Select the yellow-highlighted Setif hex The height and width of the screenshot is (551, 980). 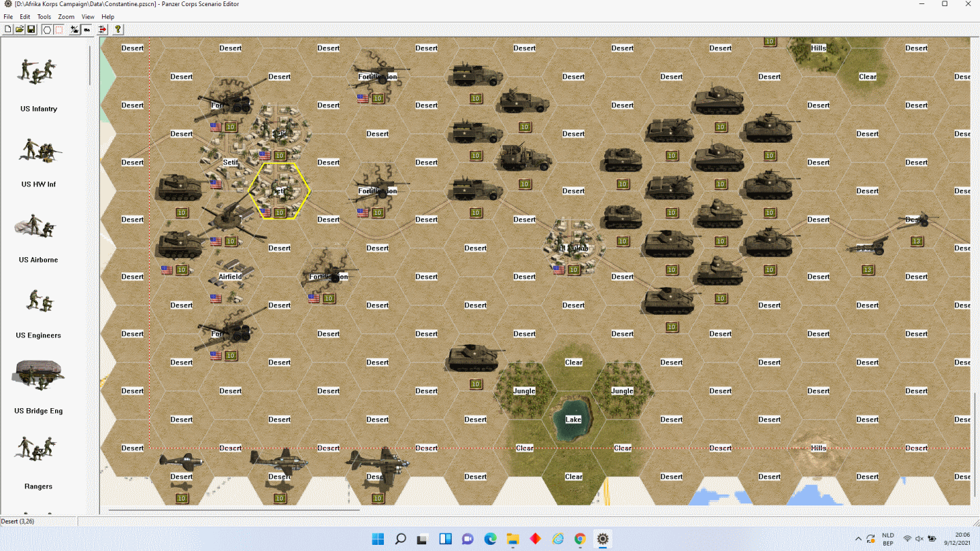(x=280, y=191)
